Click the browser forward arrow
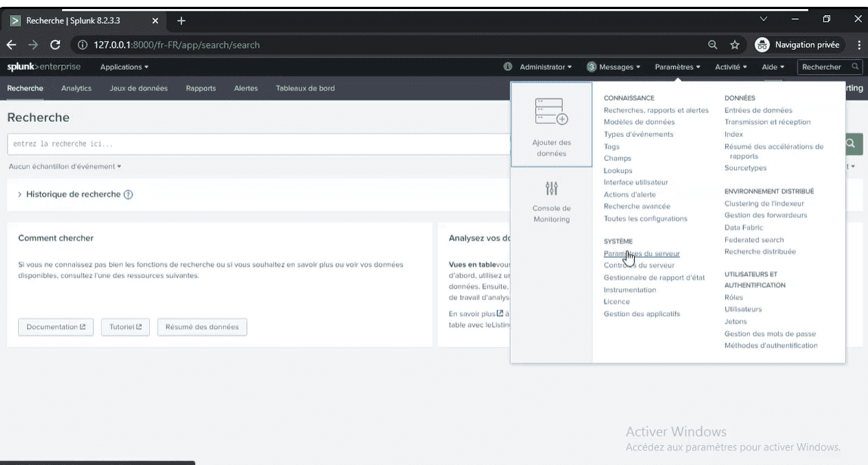Screen dimensions: 868x465 [33, 45]
